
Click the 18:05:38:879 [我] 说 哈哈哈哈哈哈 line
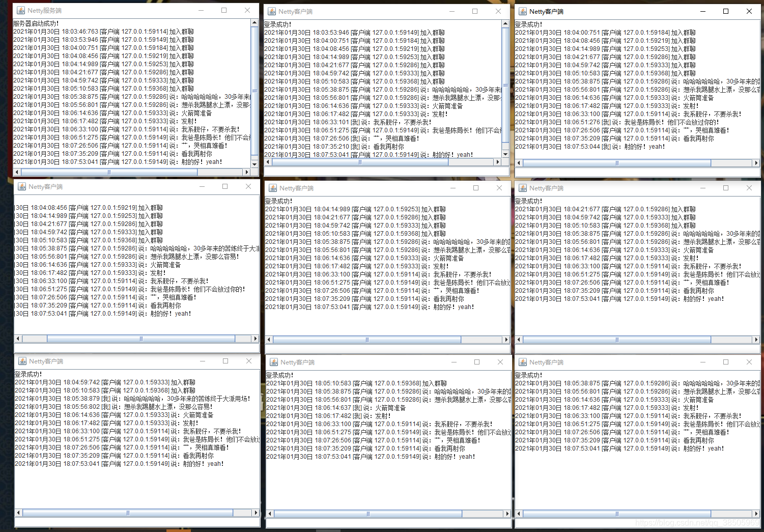[x=133, y=399]
